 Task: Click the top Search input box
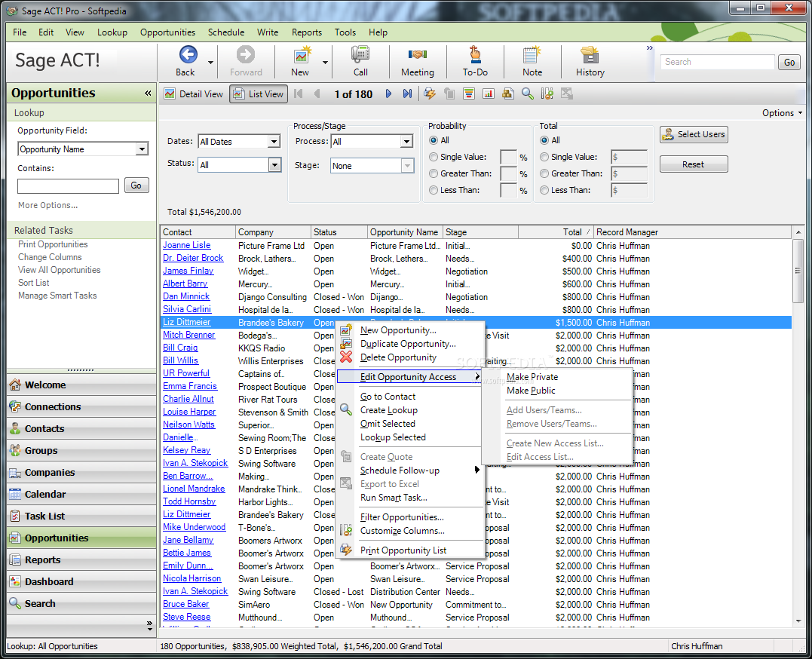(717, 62)
